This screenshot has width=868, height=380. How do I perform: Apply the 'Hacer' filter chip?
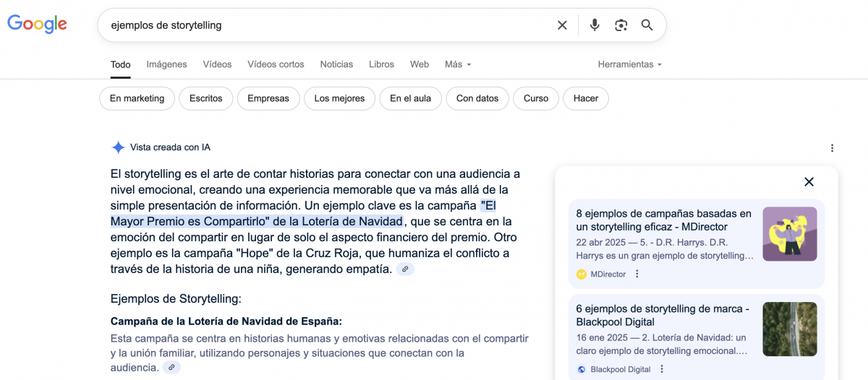[586, 98]
